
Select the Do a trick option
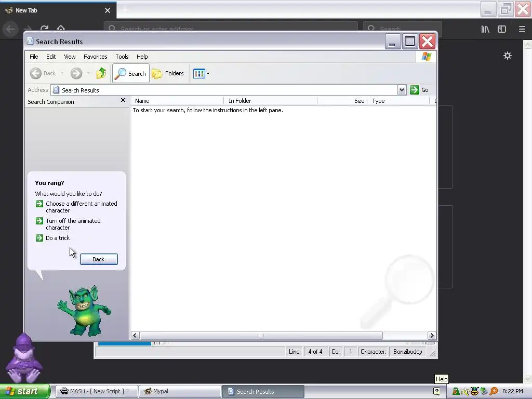(52, 238)
